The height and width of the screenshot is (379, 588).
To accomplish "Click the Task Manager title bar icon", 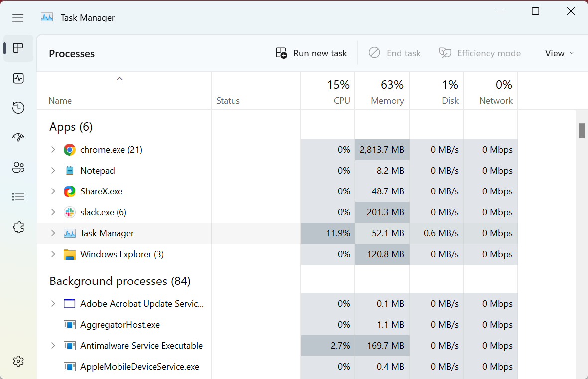I will point(47,17).
